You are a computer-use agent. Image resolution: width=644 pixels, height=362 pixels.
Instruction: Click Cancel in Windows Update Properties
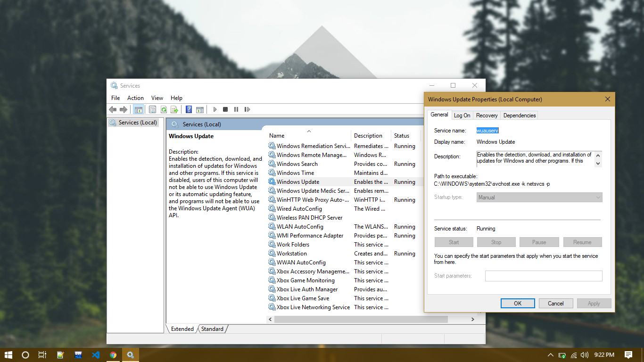[x=556, y=304]
